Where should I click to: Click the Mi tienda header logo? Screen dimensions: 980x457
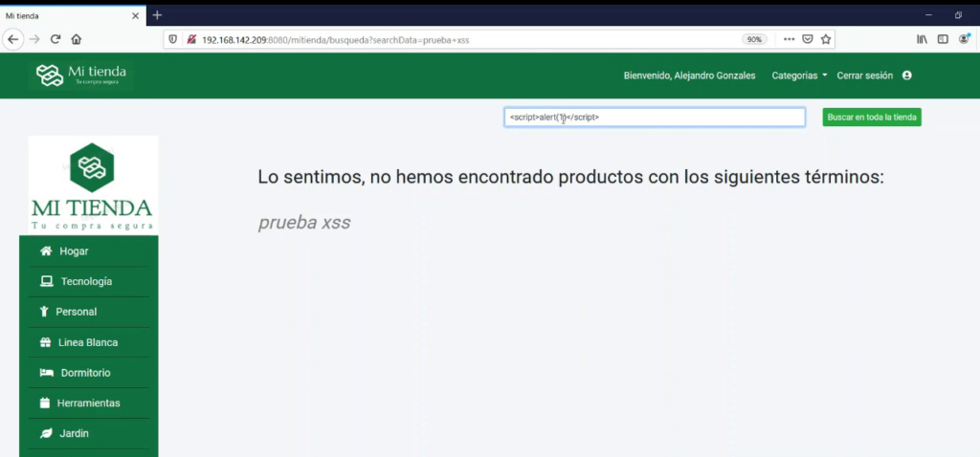click(80, 76)
